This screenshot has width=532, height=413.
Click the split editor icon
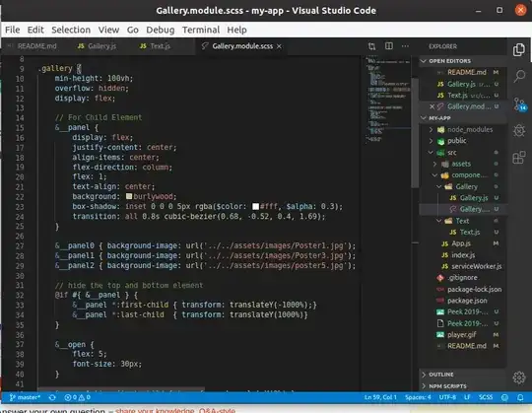click(389, 46)
